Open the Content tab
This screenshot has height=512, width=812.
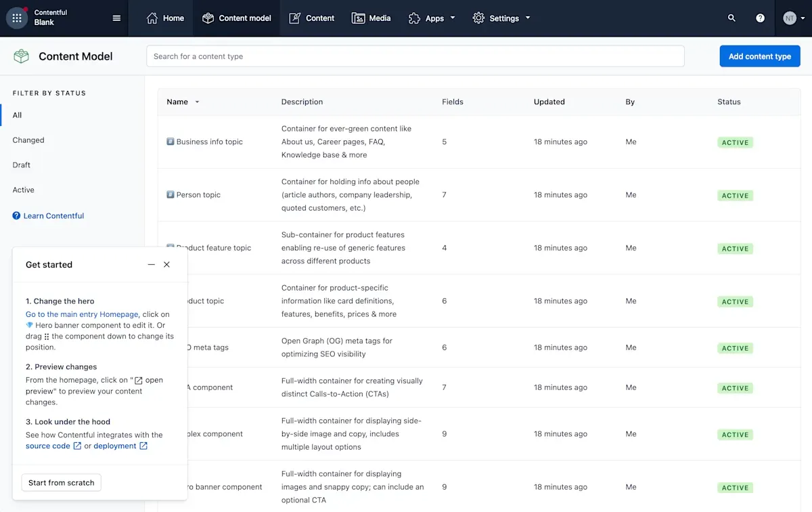coord(312,18)
